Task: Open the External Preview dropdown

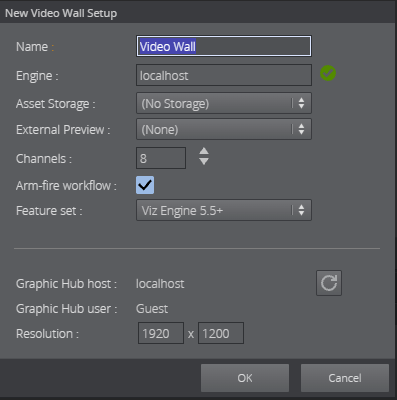Action: pos(224,129)
